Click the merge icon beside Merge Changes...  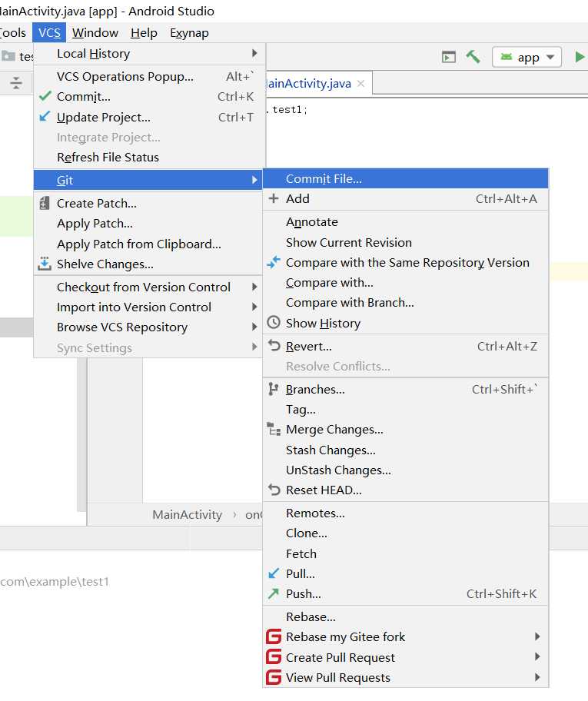click(274, 429)
